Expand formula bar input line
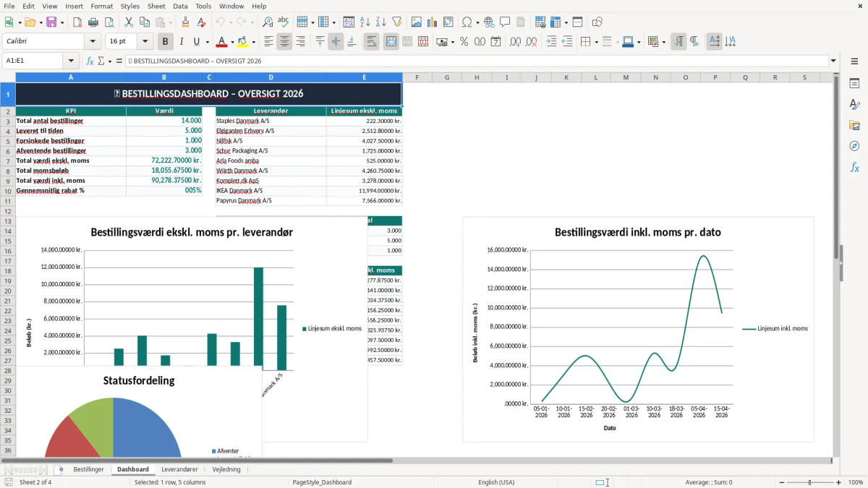Screen dimensions: 868x488 (833, 61)
